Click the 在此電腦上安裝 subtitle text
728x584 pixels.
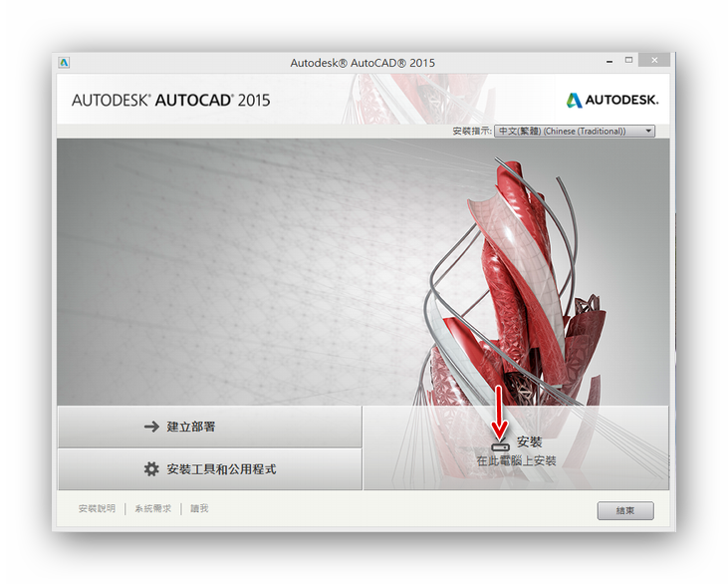tap(516, 460)
